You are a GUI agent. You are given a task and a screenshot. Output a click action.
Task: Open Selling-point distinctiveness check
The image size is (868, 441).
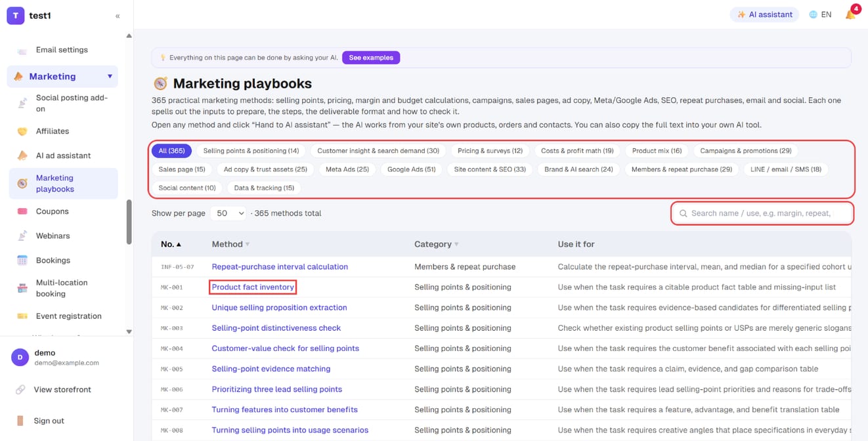[276, 328]
